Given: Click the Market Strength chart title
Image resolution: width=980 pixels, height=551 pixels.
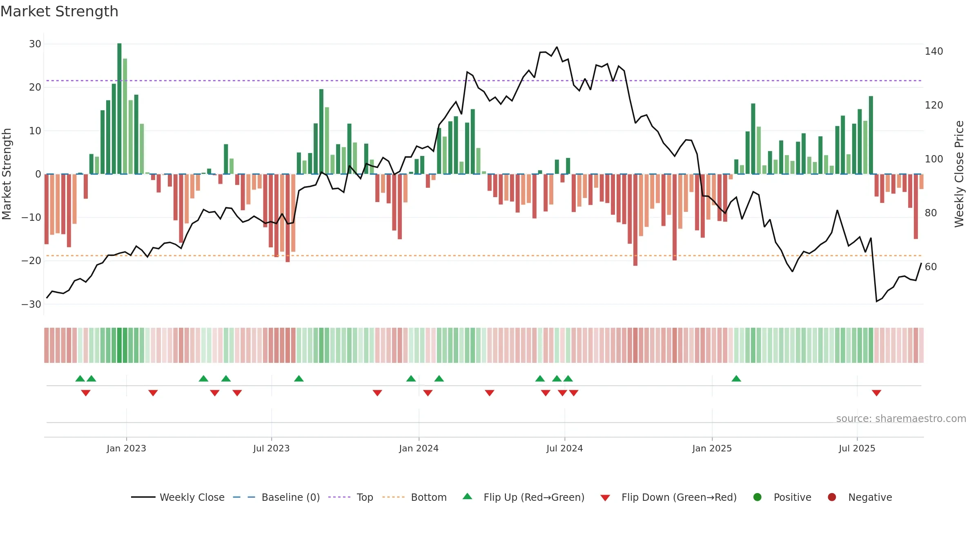Looking at the screenshot, I should coord(59,11).
